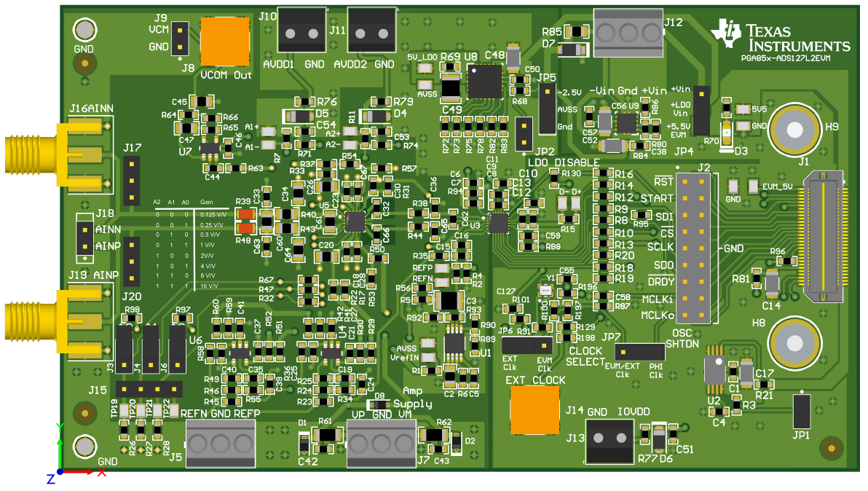Viewport: 868px width, 491px height.
Task: Click the JP5 AVSS jumper header
Action: pos(545,109)
